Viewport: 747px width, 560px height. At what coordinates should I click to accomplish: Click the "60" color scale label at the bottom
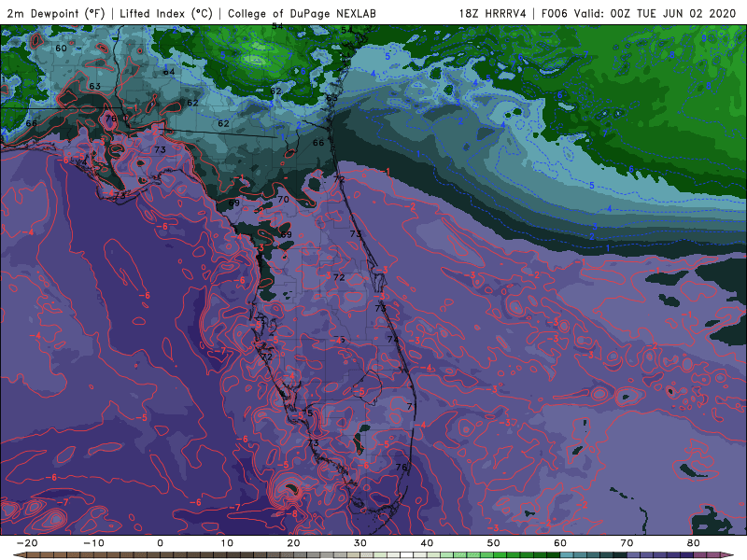[560, 543]
